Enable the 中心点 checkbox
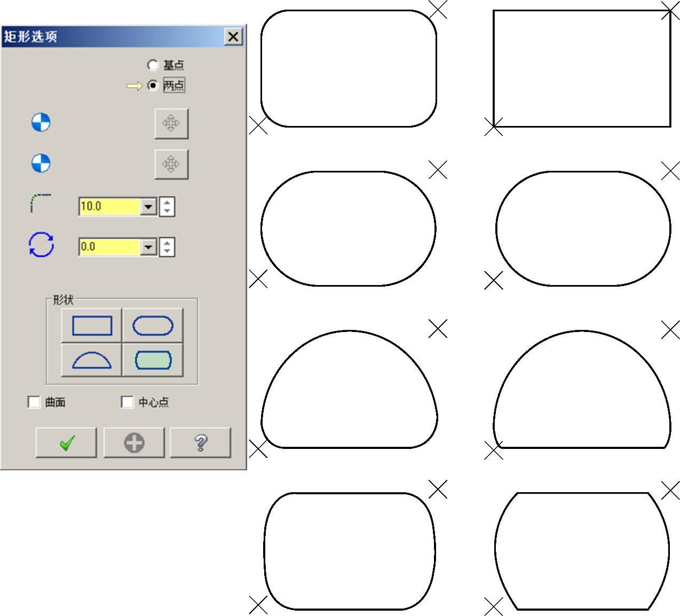This screenshot has height=616, width=680. 127,402
